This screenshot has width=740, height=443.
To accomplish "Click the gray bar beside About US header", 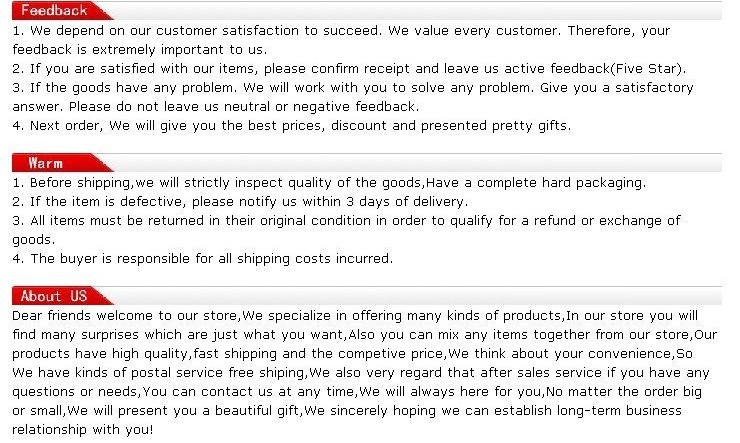I will click(x=417, y=296).
